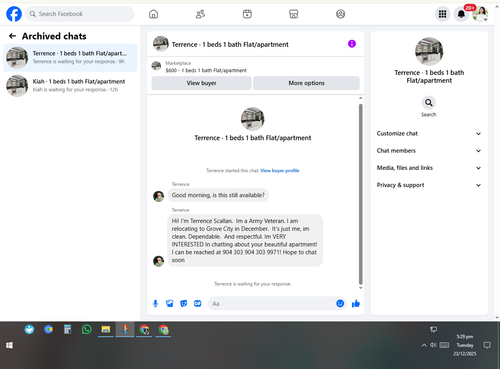Viewport: 500px width, 369px height.
Task: Open the View buyer profile link
Action: pos(280,171)
